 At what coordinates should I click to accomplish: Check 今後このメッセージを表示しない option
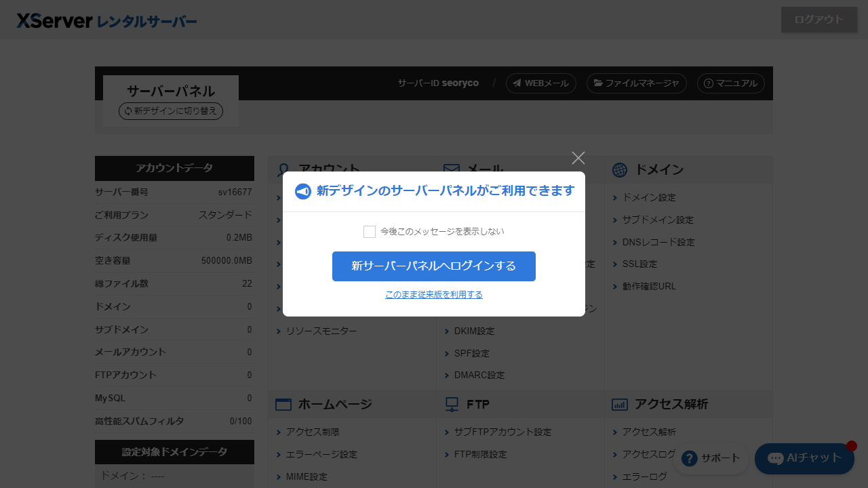pyautogui.click(x=370, y=231)
